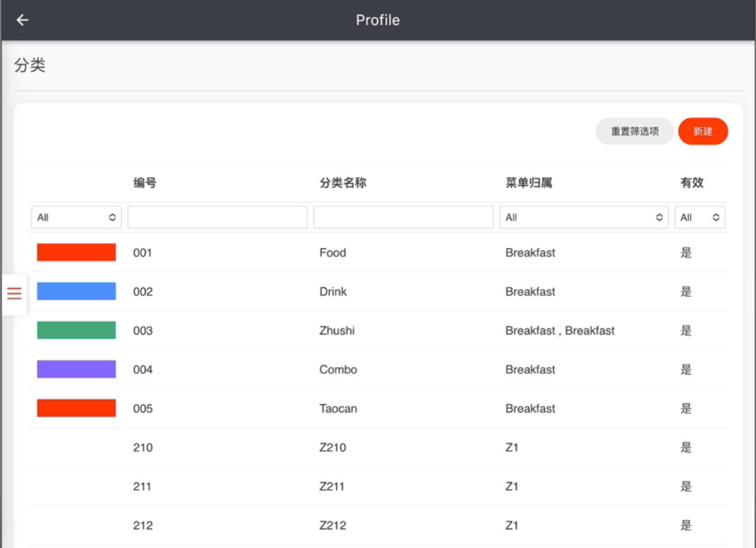Screen dimensions: 756x548
Task: Go back using the arrow icon
Action: (x=23, y=20)
